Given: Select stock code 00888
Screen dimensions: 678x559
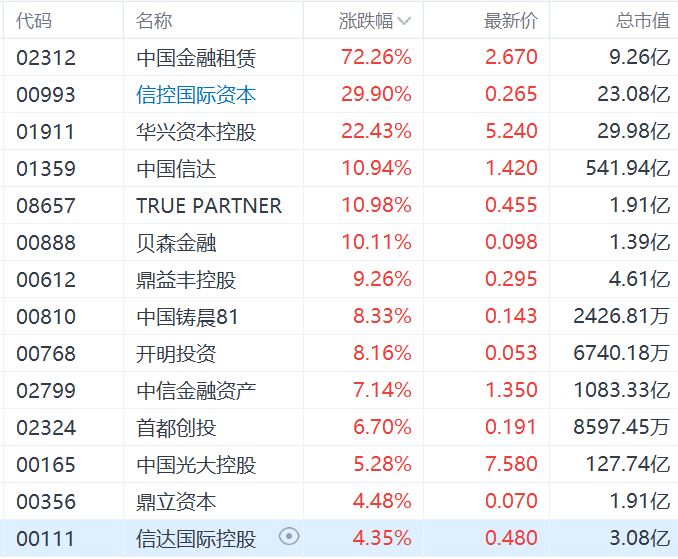Looking at the screenshot, I should pyautogui.click(x=46, y=243).
